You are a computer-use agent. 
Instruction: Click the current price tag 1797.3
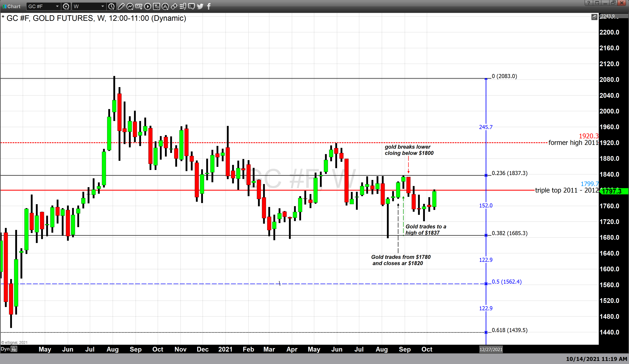tap(614, 192)
